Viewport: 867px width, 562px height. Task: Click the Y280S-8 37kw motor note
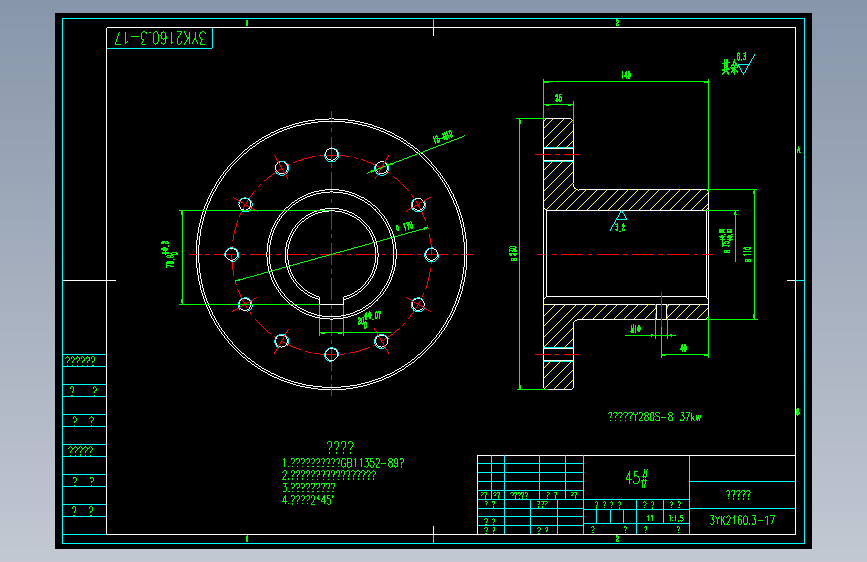654,417
